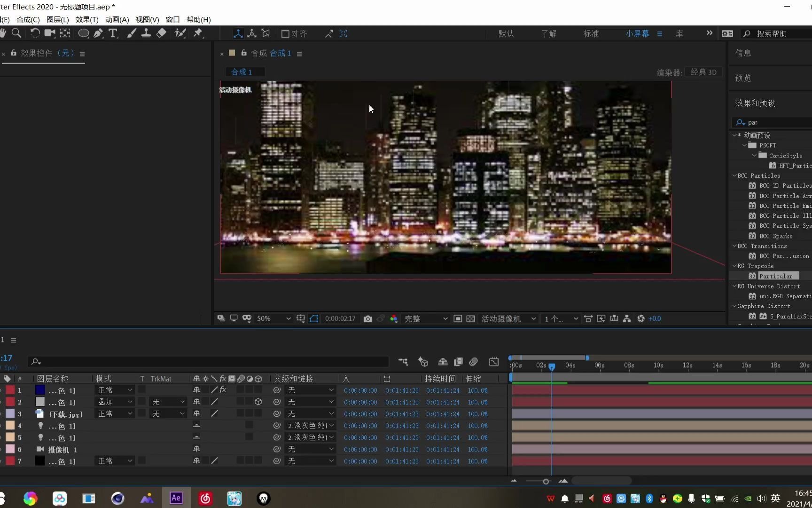
Task: Apply the Particular effect from list
Action: point(775,276)
